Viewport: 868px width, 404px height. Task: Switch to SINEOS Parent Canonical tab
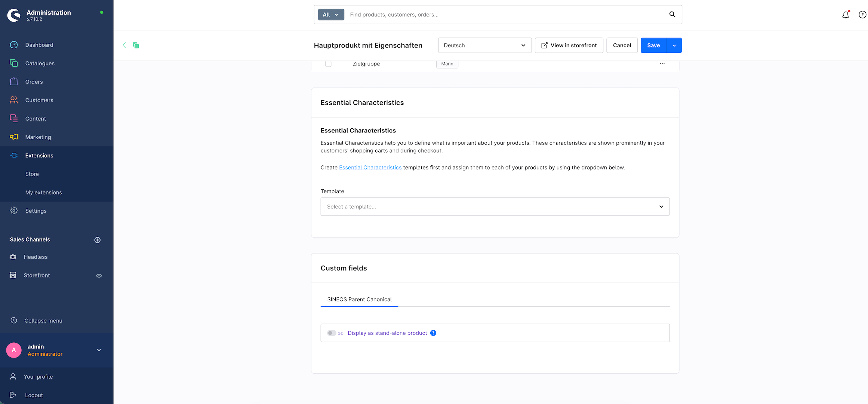(359, 299)
